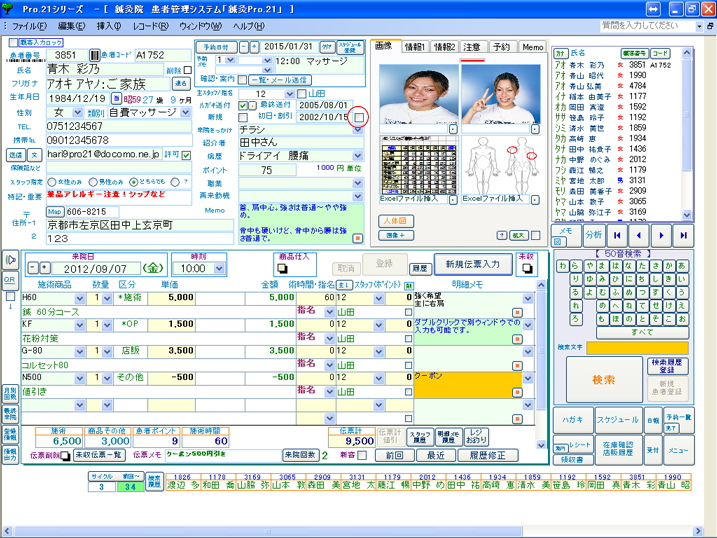Open the product code dropdown for G-80

pyautogui.click(x=80, y=352)
